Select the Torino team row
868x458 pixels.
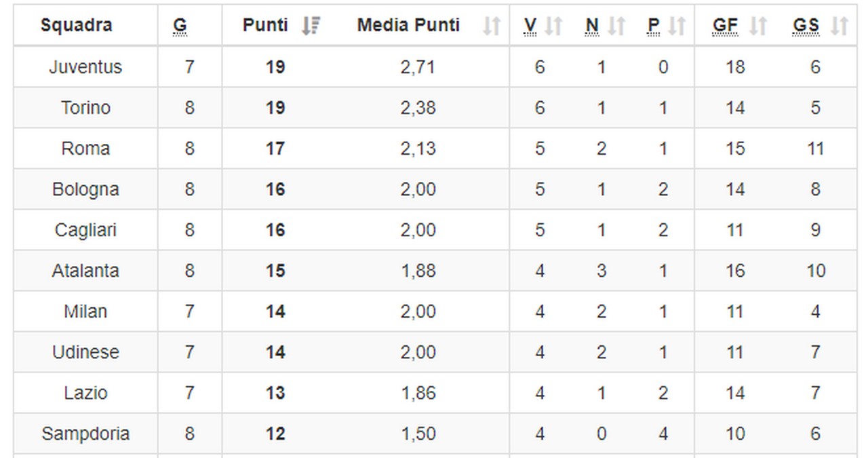pos(85,108)
